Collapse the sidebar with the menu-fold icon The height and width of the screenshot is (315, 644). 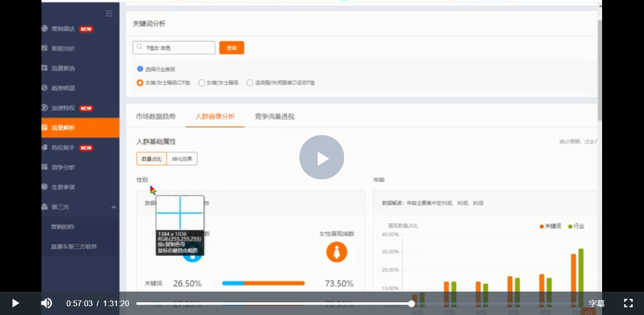pyautogui.click(x=109, y=14)
